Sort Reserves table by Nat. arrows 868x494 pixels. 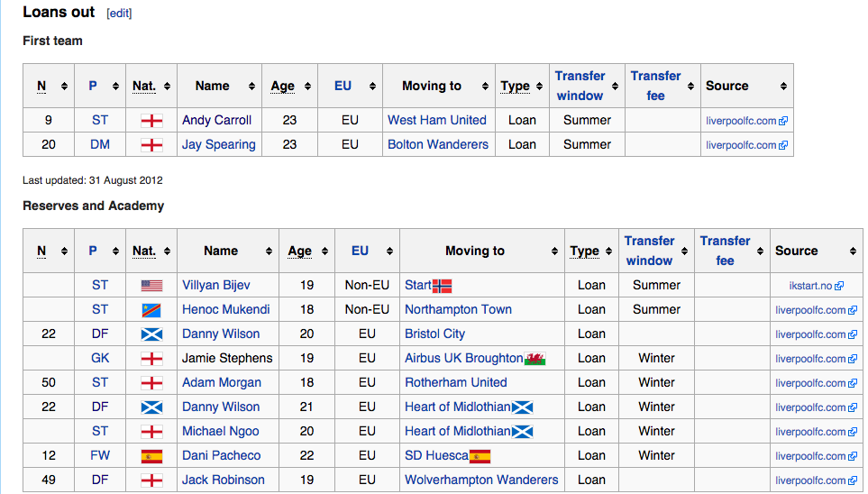(167, 251)
